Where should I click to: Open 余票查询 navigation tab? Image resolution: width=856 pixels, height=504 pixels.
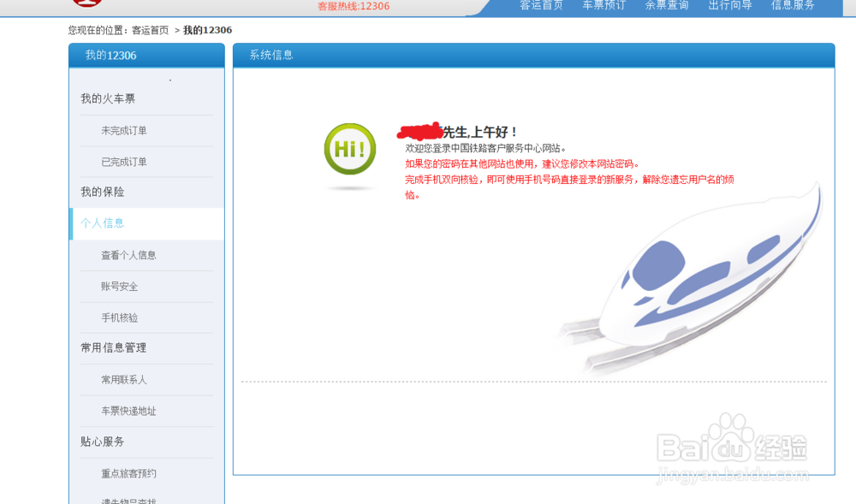point(667,5)
